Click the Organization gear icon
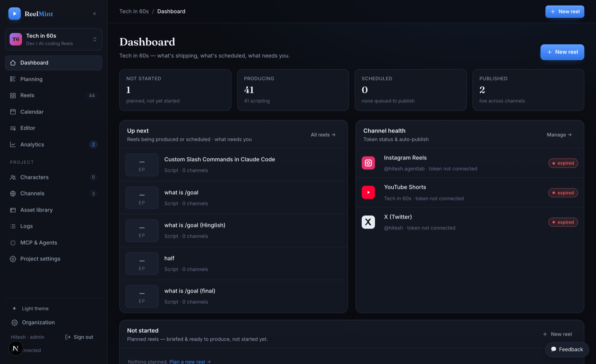This screenshot has width=596, height=364. (x=15, y=323)
